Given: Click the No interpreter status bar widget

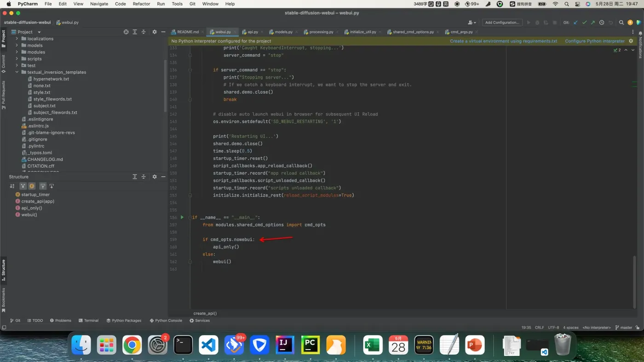Looking at the screenshot, I should tap(597, 328).
